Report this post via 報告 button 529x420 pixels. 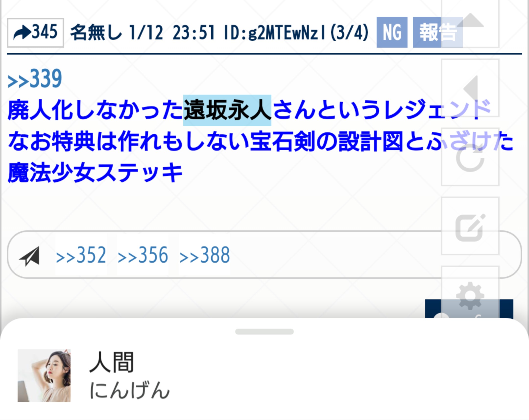pos(438,32)
